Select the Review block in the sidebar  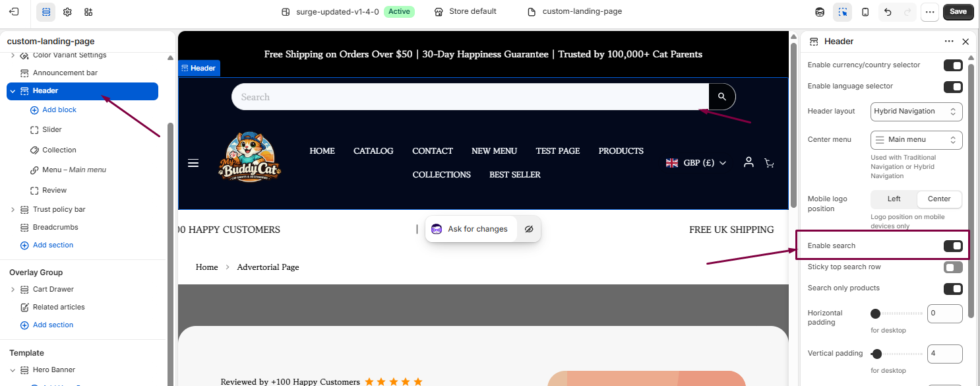(x=54, y=191)
